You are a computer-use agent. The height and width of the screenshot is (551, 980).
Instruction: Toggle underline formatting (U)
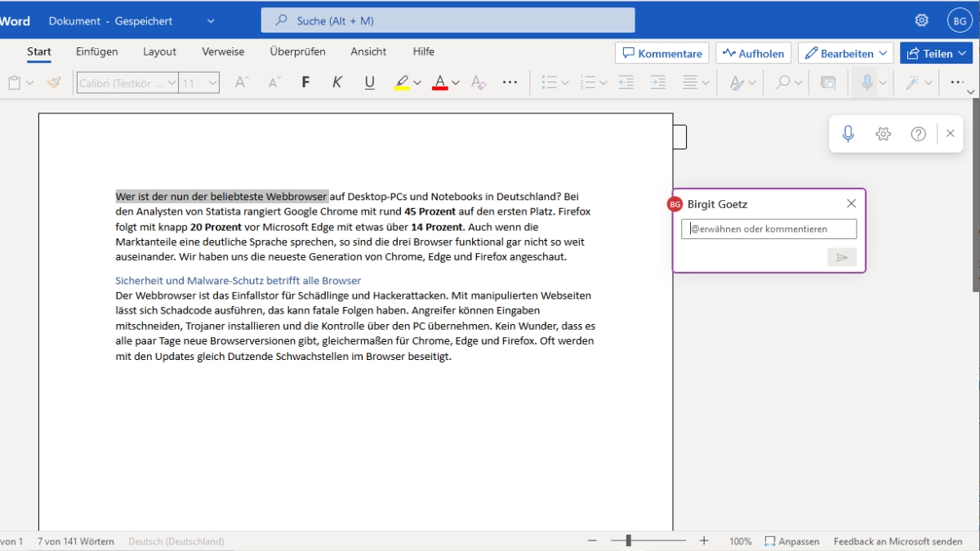pos(369,82)
